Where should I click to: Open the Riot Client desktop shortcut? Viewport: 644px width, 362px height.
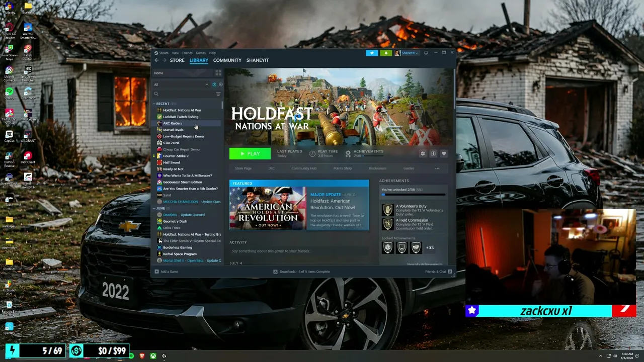coord(28,157)
